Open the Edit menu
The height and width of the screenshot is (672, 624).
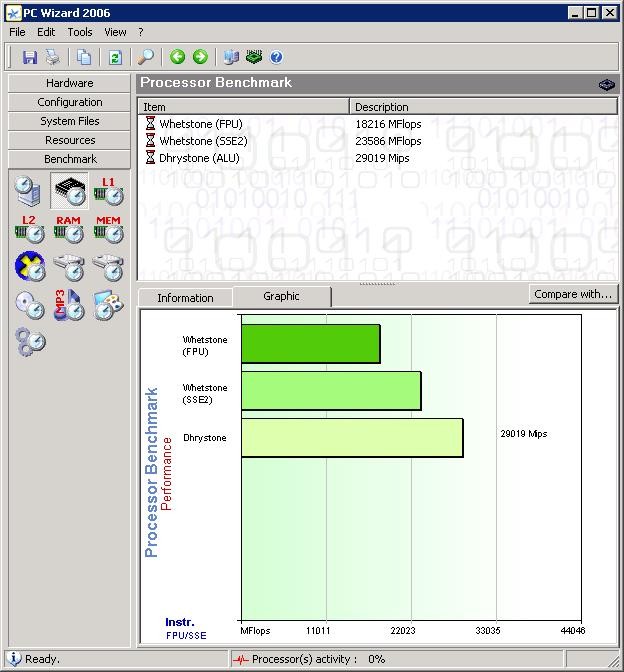click(46, 32)
